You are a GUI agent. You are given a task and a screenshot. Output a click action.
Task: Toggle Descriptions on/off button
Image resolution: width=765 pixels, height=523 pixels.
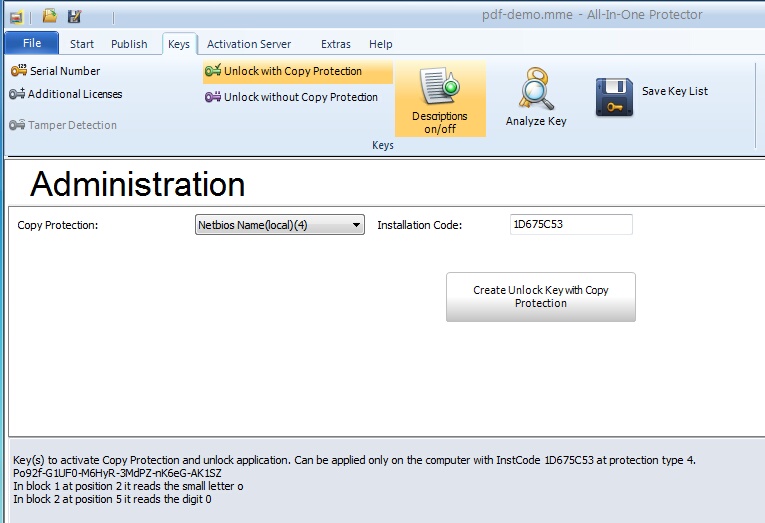440,100
